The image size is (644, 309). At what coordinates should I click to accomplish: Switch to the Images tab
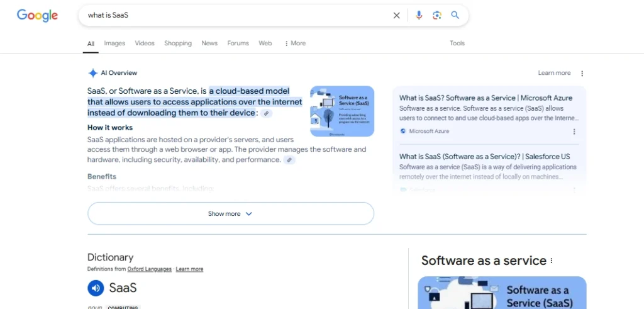point(114,43)
